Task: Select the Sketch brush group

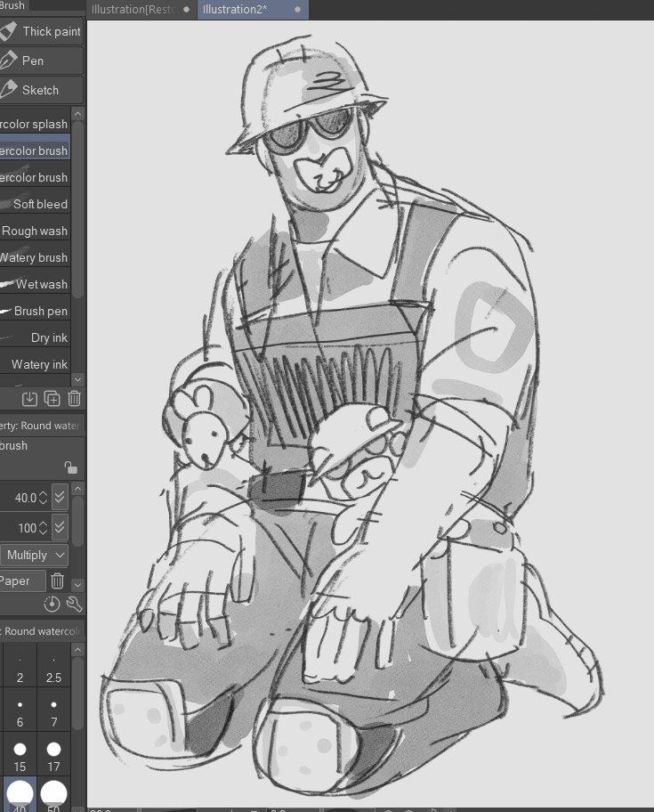Action: coord(41,90)
